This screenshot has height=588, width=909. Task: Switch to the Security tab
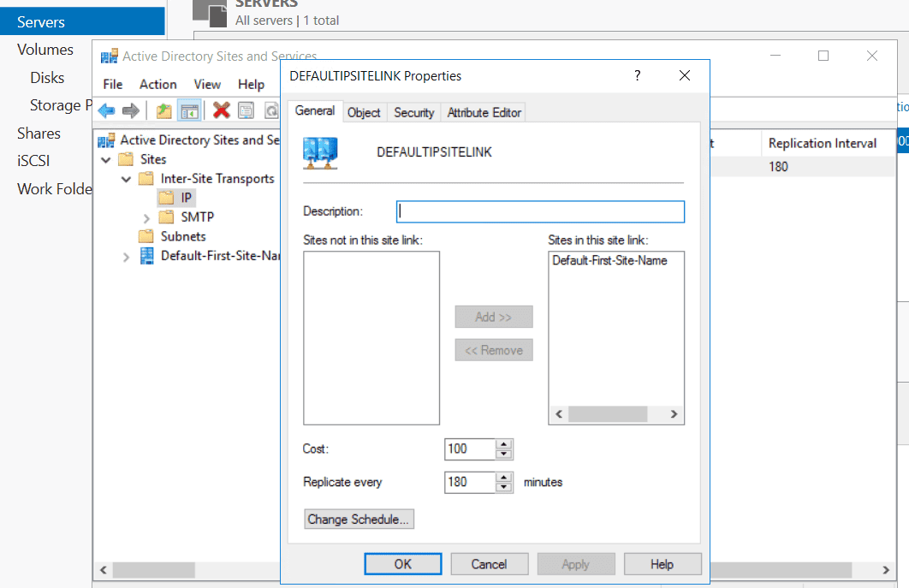(x=414, y=112)
